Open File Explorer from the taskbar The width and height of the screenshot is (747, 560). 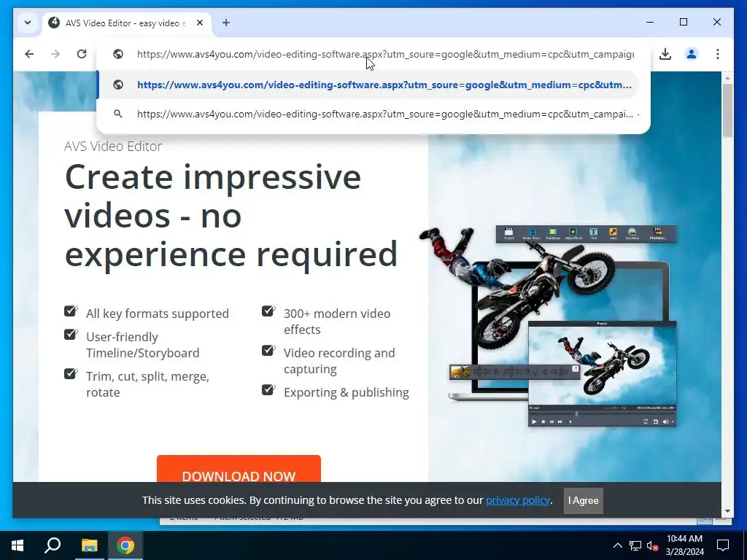tap(89, 545)
